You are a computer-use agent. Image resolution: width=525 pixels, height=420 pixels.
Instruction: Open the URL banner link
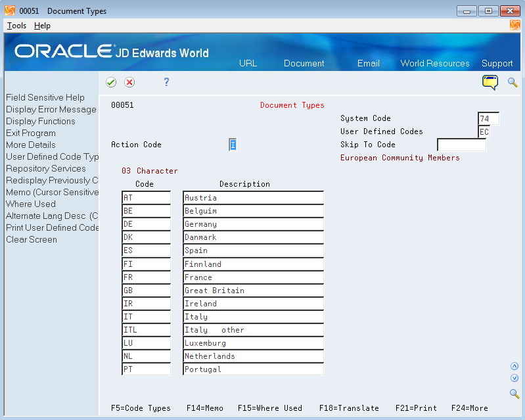point(248,63)
